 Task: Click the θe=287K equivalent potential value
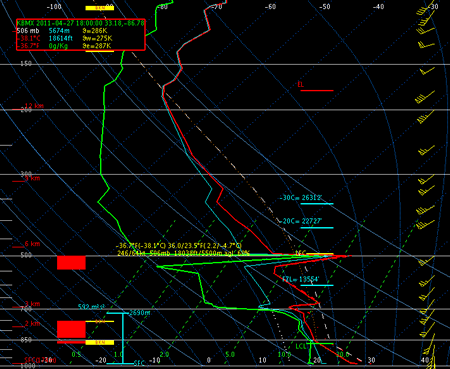tap(97, 46)
